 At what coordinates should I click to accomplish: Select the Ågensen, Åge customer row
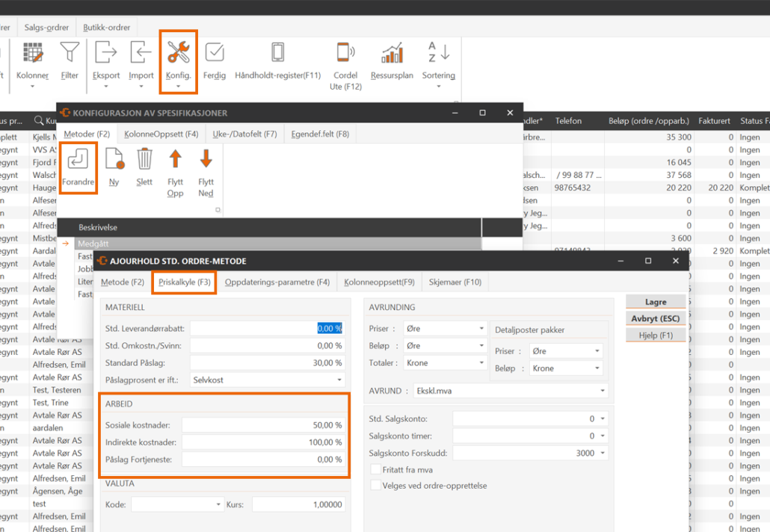58,491
